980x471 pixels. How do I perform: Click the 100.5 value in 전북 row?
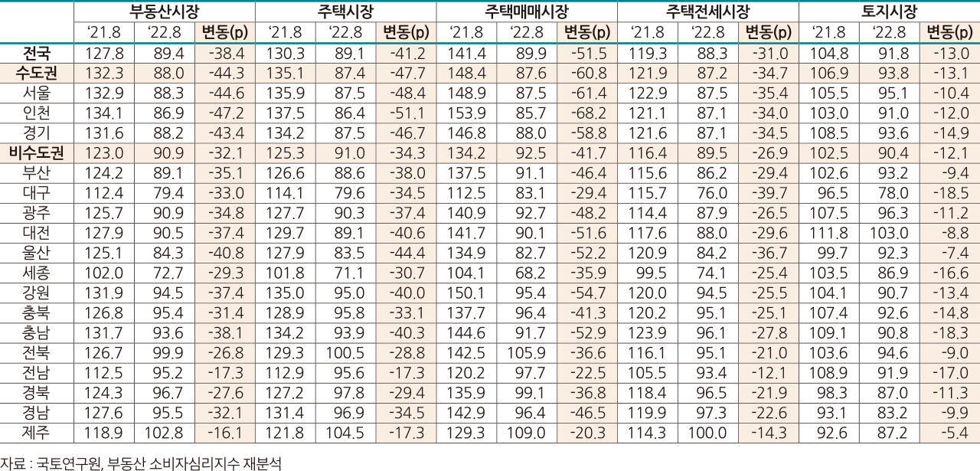coord(345,352)
